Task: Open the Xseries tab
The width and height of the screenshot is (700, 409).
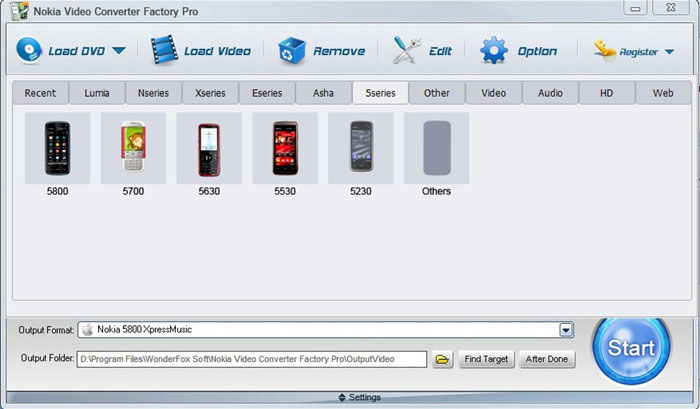Action: pyautogui.click(x=210, y=93)
